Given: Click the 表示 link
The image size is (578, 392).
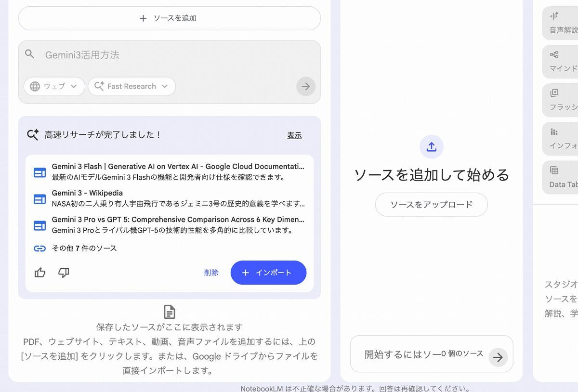Looking at the screenshot, I should [x=294, y=136].
